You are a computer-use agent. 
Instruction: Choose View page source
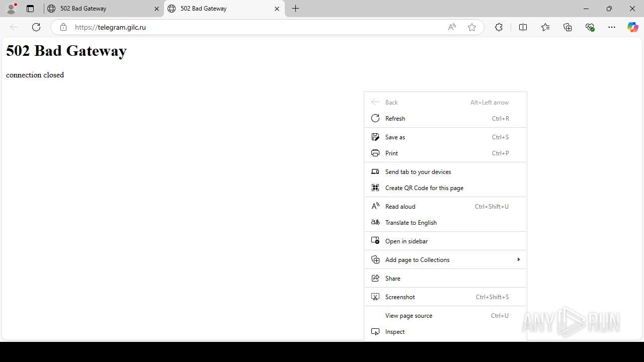coord(445,316)
